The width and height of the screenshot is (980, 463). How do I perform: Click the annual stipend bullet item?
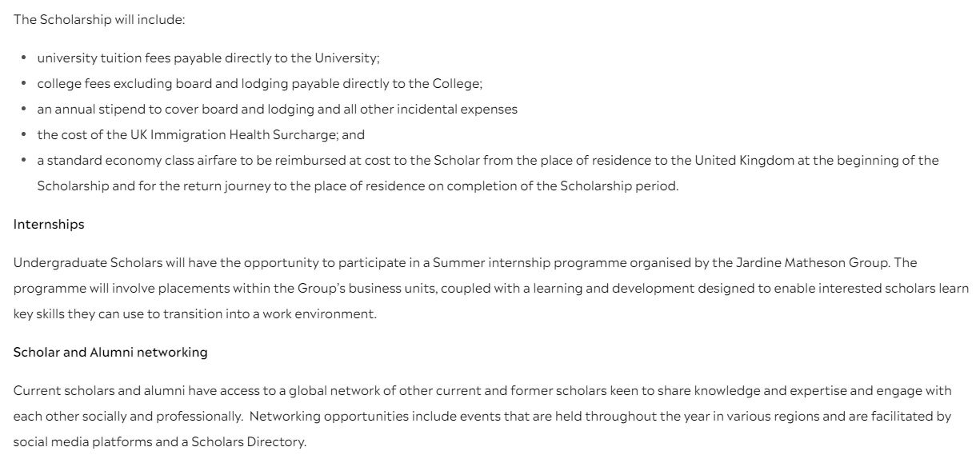point(277,109)
